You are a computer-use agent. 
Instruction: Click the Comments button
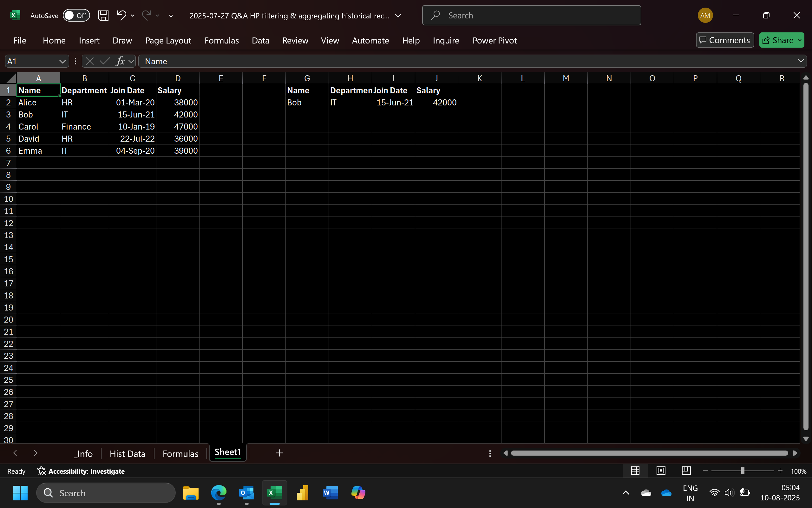(725, 40)
